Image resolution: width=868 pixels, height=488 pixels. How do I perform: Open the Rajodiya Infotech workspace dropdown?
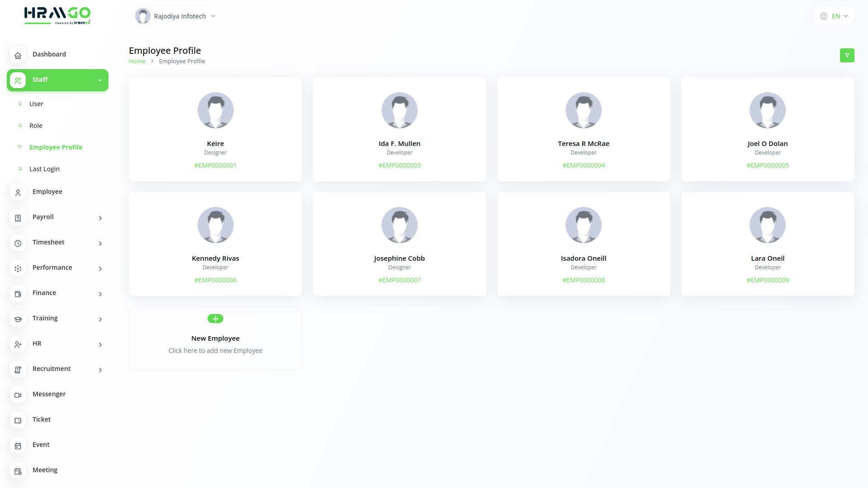pos(176,16)
